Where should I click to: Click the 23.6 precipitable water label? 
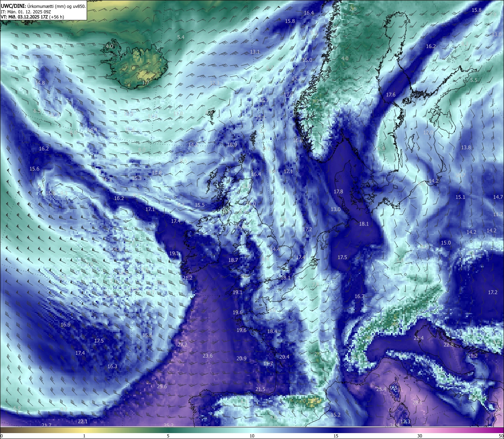[x=208, y=356]
